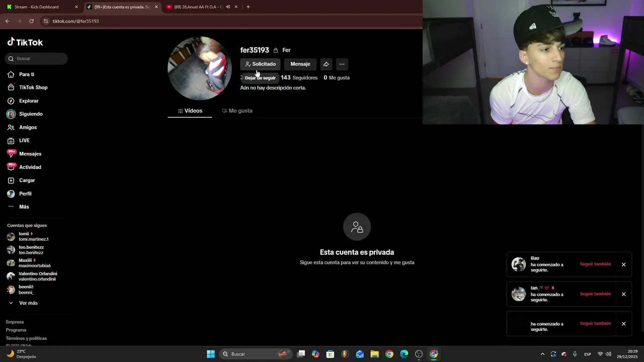Close the YouTube browser tab
Screen dimensions: 644x362
[236, 7]
